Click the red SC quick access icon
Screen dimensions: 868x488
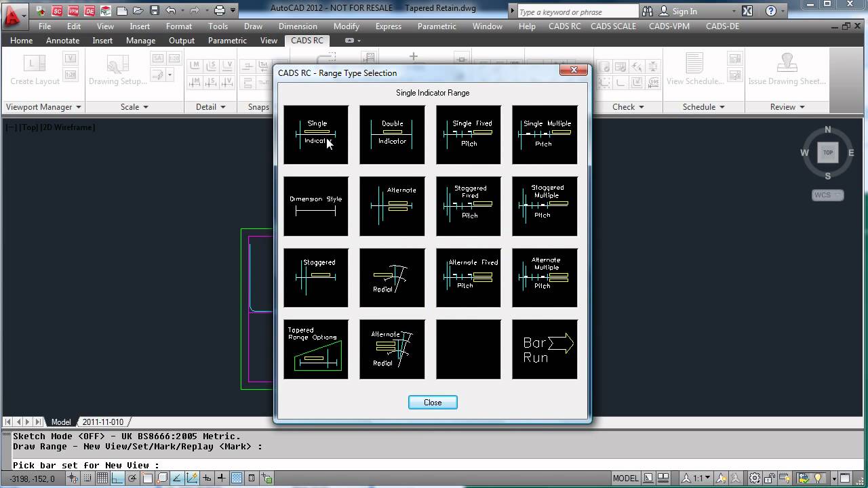[x=58, y=11]
